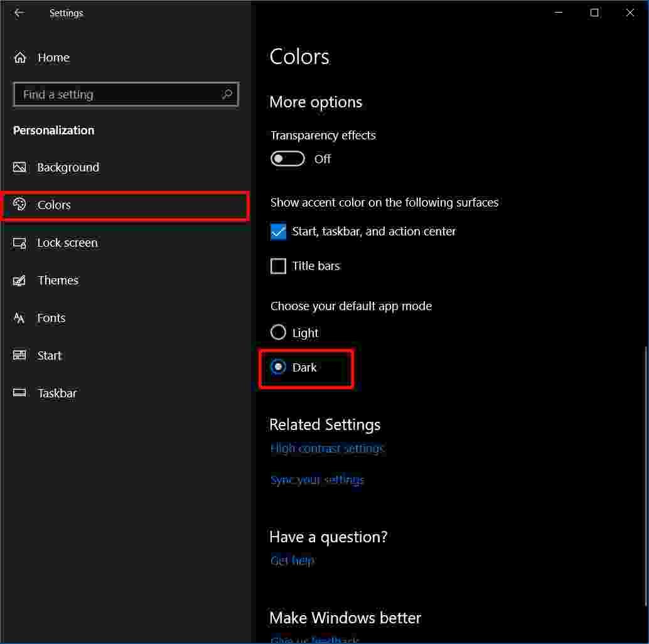Uncheck Start, taskbar, and action center
The width and height of the screenshot is (649, 644).
point(278,232)
